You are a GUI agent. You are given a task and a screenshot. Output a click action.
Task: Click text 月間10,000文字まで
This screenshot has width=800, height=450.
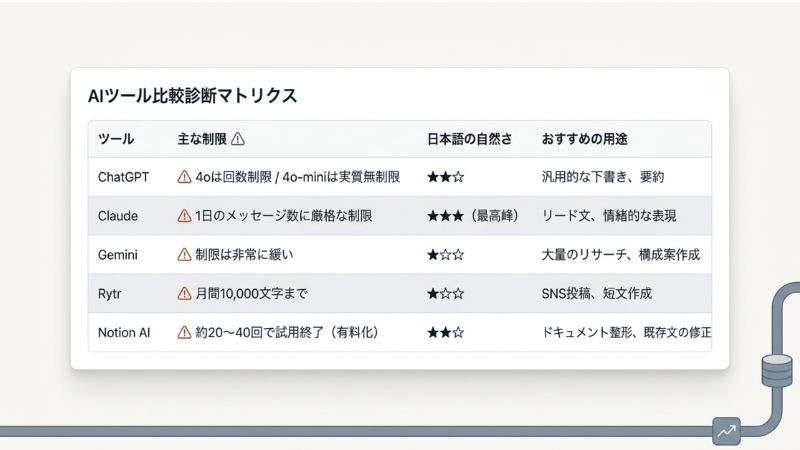(252, 293)
